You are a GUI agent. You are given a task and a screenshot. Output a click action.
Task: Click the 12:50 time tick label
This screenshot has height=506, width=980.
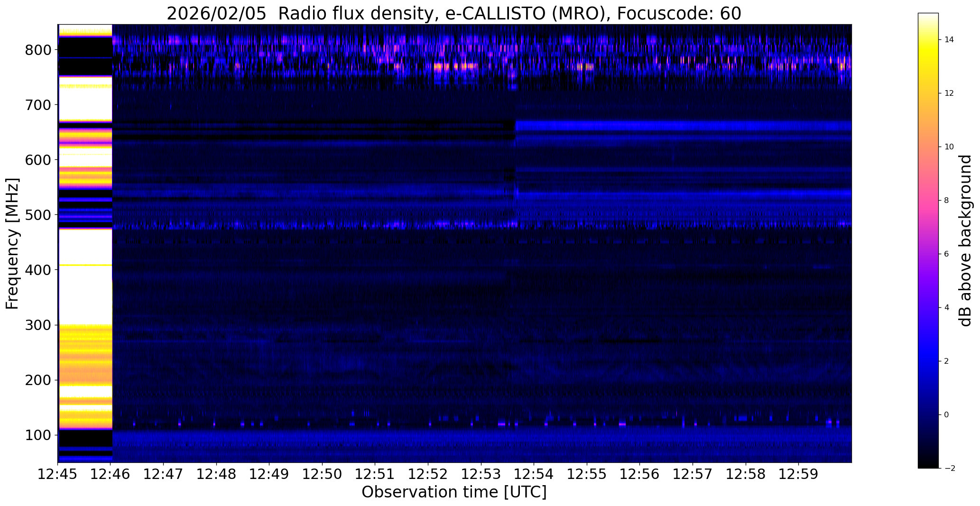coord(323,474)
